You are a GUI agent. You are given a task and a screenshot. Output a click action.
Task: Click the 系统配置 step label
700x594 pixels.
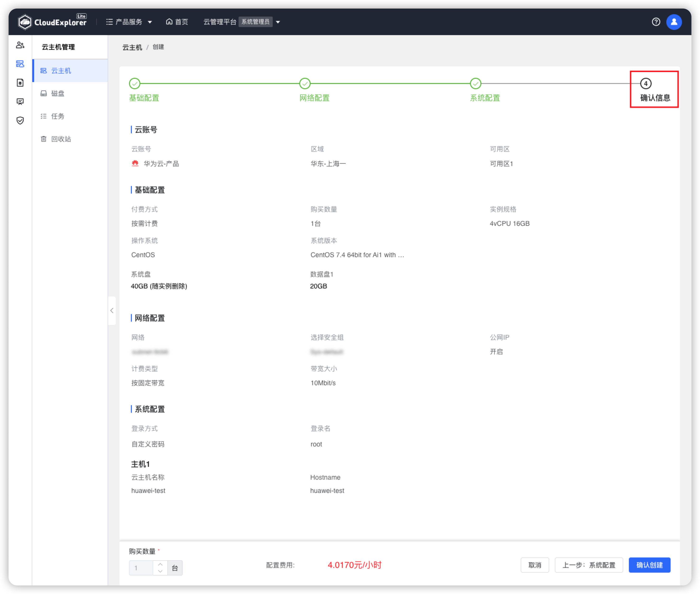pos(485,98)
